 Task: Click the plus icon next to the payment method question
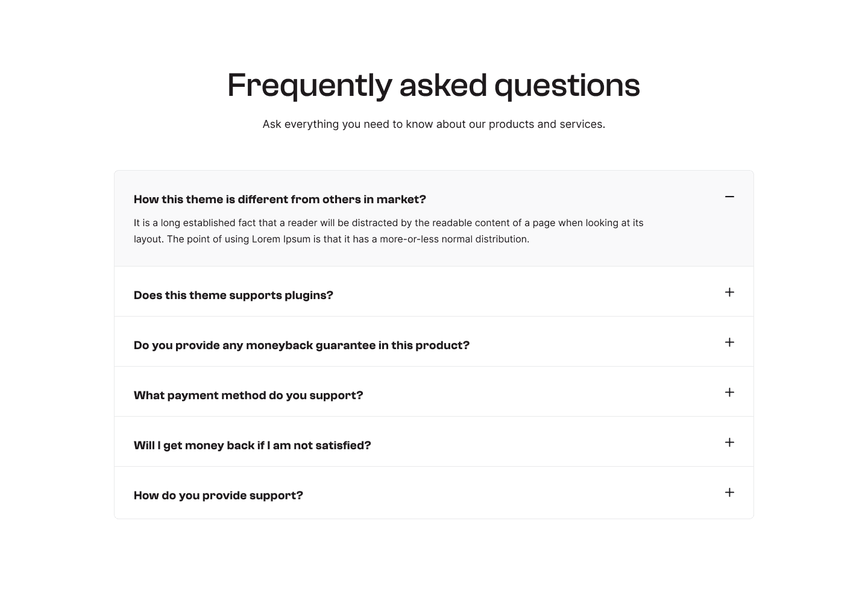[x=729, y=392]
